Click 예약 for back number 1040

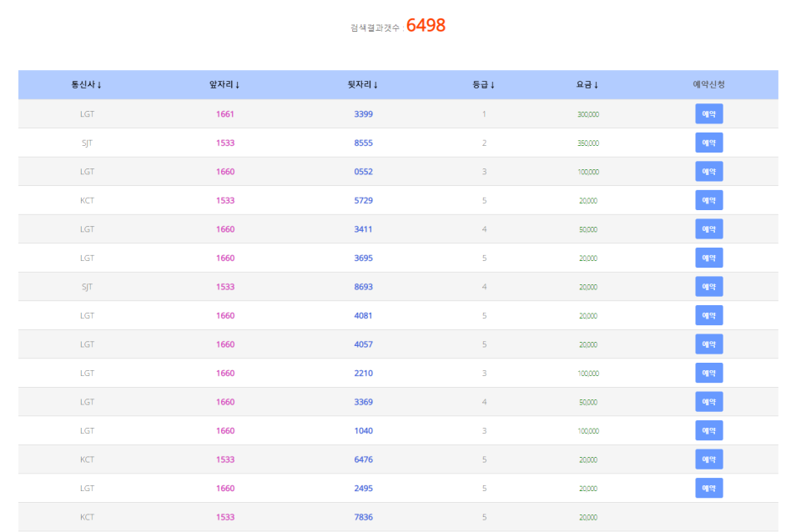point(708,430)
